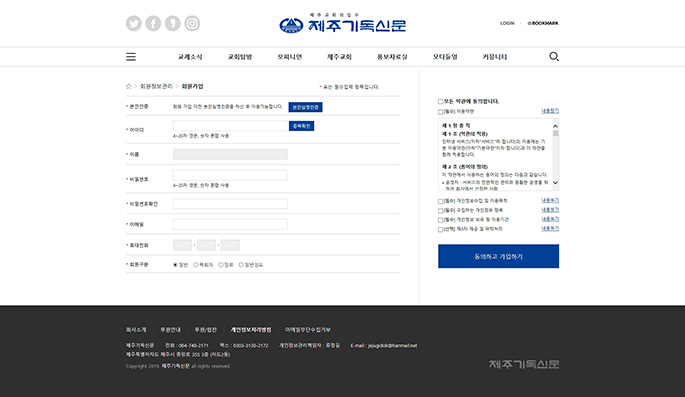Click the footer E-mail address
Screen dimensions: 685x397
(392, 345)
